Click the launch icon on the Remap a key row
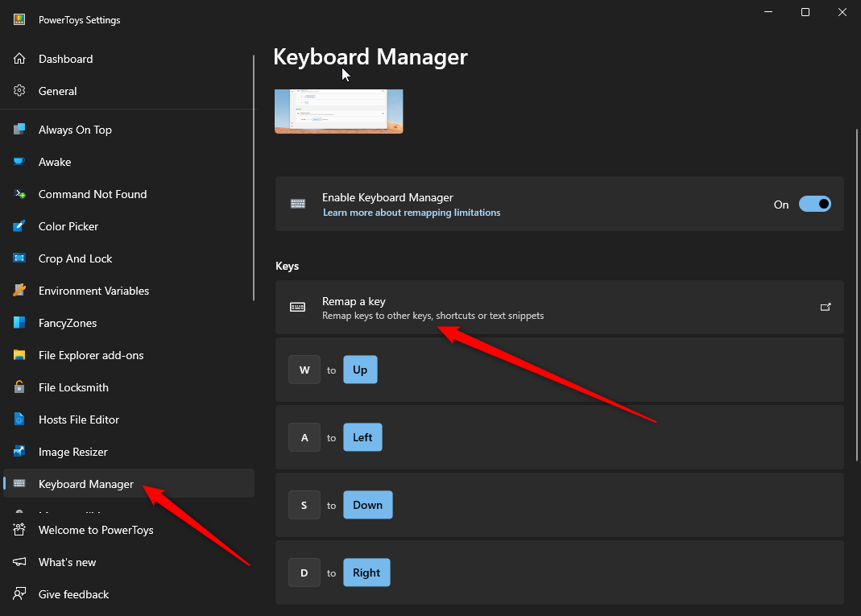 [826, 307]
